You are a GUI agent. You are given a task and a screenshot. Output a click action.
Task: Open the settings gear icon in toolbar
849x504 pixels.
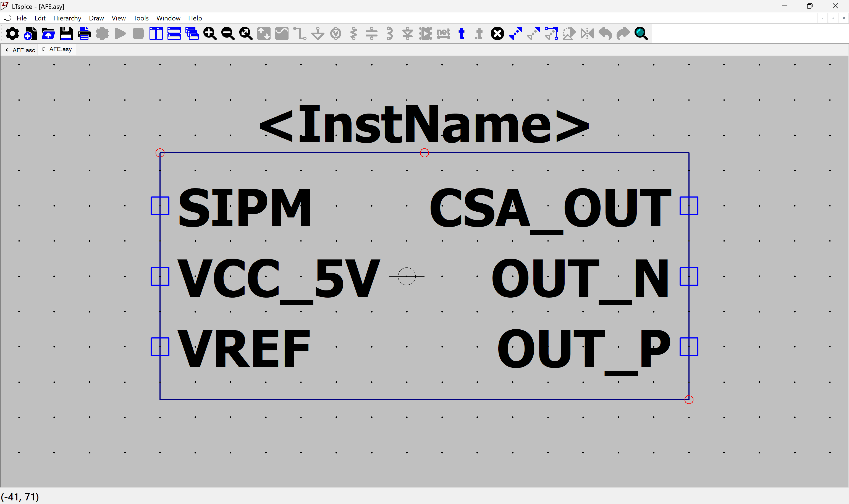12,34
